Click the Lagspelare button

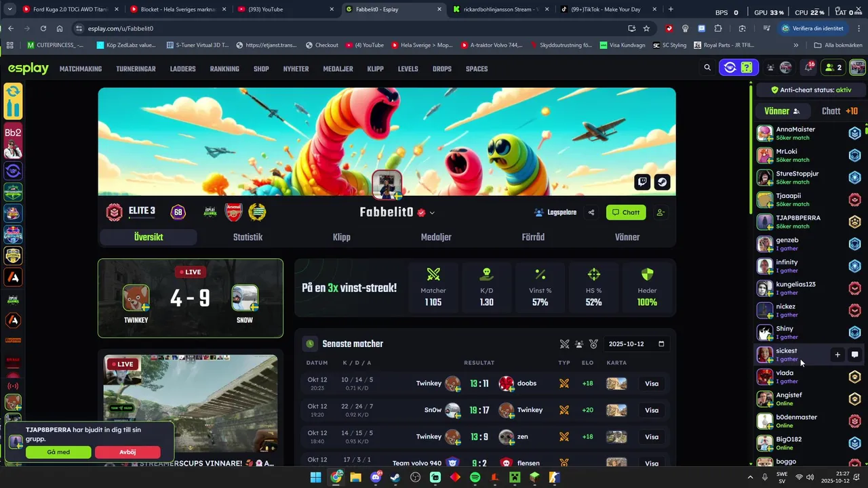555,212
